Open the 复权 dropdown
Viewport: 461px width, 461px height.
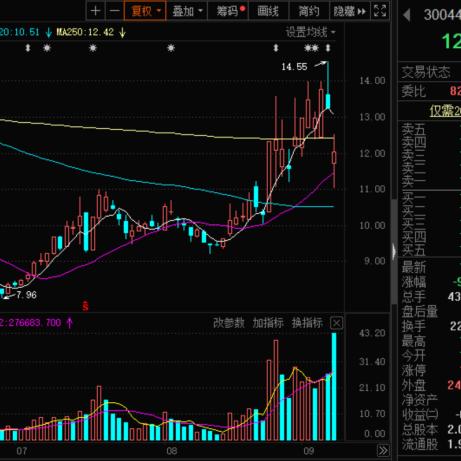(x=145, y=11)
